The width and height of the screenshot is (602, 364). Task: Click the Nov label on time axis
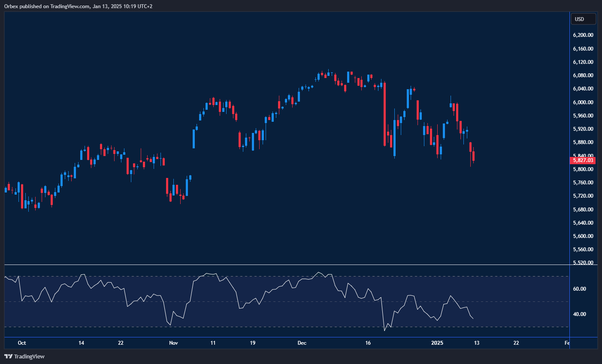(x=173, y=343)
